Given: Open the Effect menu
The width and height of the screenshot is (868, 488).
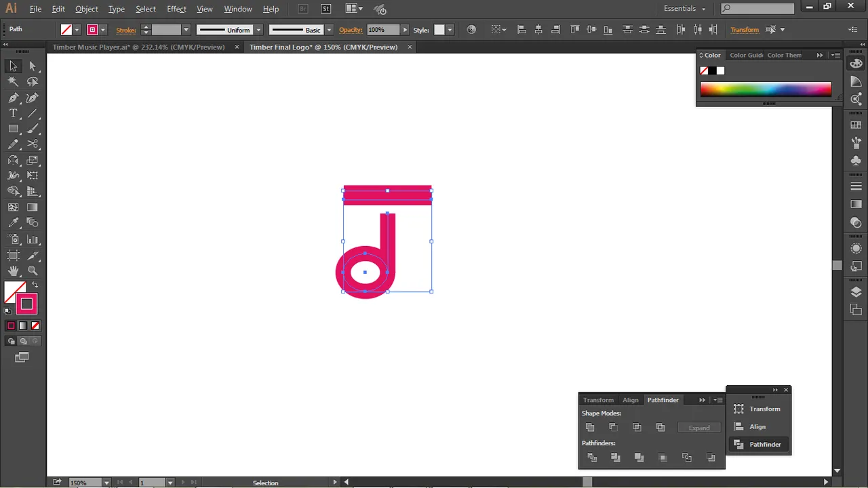Looking at the screenshot, I should (x=176, y=9).
